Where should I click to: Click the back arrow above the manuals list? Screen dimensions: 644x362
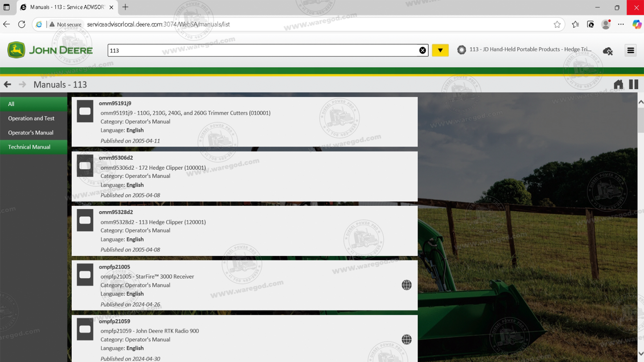pos(7,84)
